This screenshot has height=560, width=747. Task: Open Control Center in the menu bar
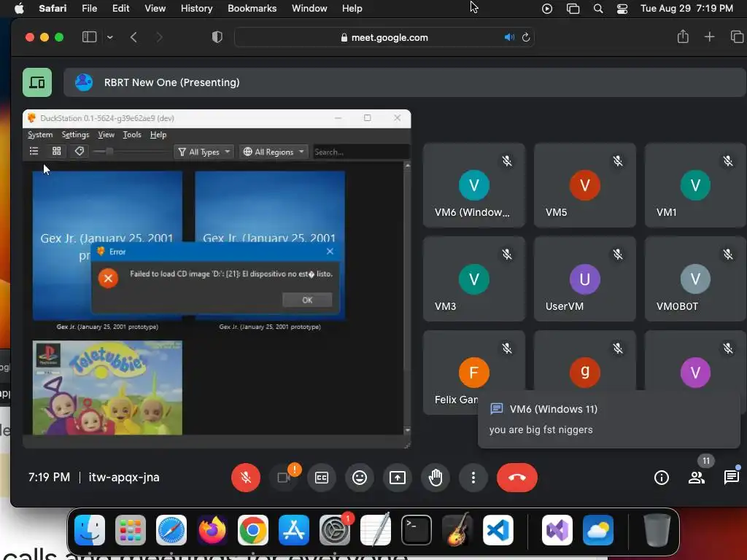click(x=622, y=9)
